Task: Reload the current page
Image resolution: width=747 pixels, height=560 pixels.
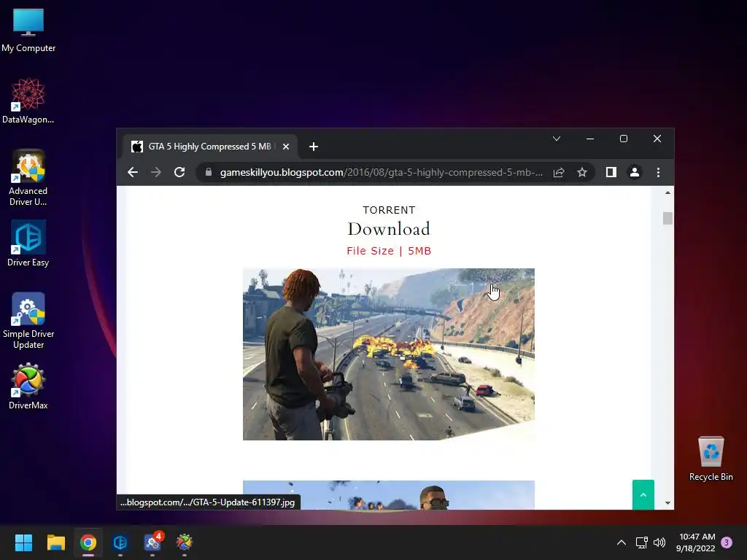Action: tap(179, 172)
